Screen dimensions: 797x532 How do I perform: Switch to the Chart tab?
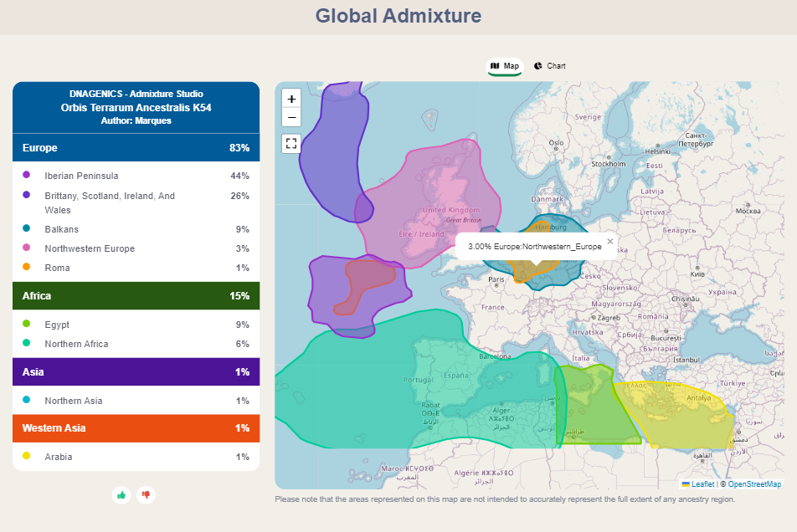[x=550, y=66]
